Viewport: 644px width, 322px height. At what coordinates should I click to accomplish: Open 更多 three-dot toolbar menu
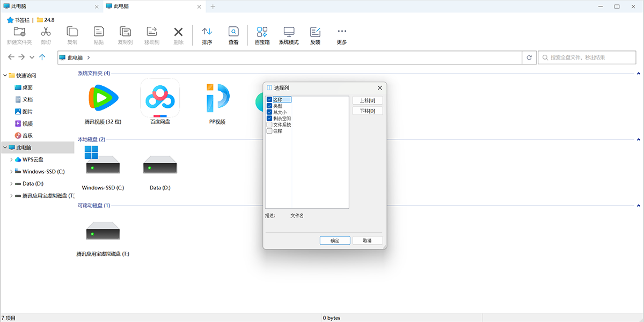coord(342,32)
